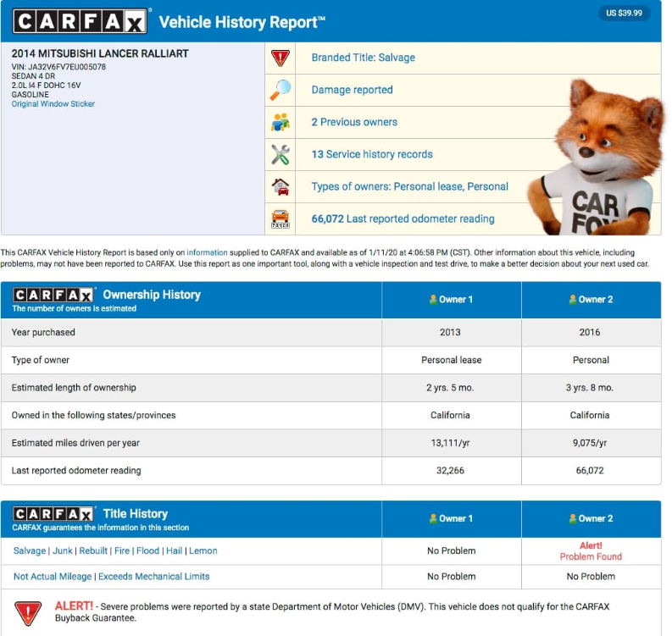
Task: Click the Fire title link
Action: click(122, 550)
